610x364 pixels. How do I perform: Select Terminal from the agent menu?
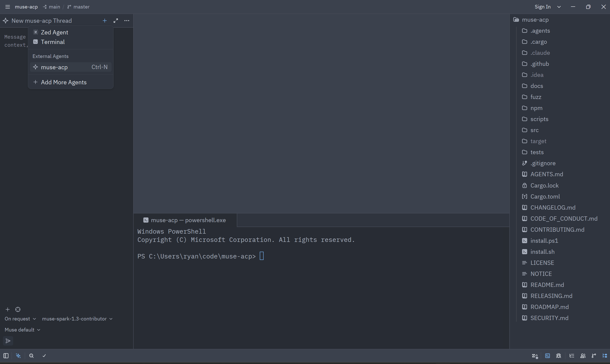(71, 42)
